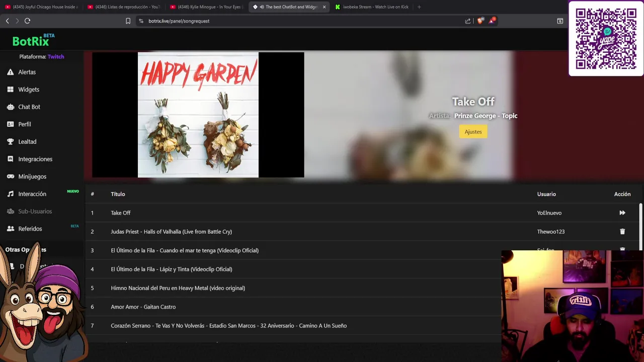The image size is (644, 362).
Task: Click artist Prinze George - Topic
Action: 486,116
